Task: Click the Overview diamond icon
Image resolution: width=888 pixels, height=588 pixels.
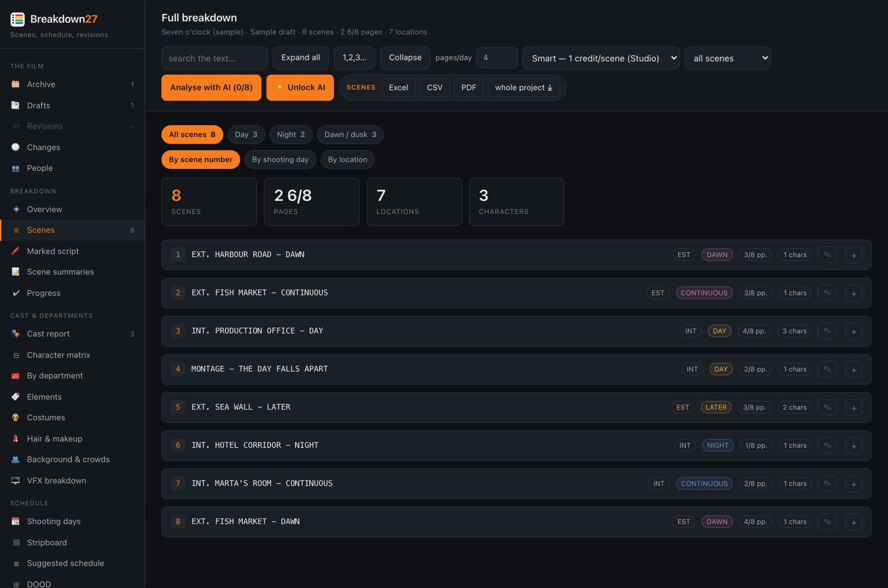Action: pyautogui.click(x=16, y=209)
